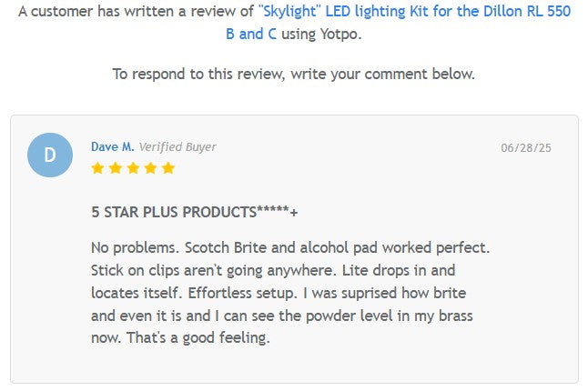Click the "To respond to this review" instruction
This screenshot has width=588, height=391.
pyautogui.click(x=293, y=74)
